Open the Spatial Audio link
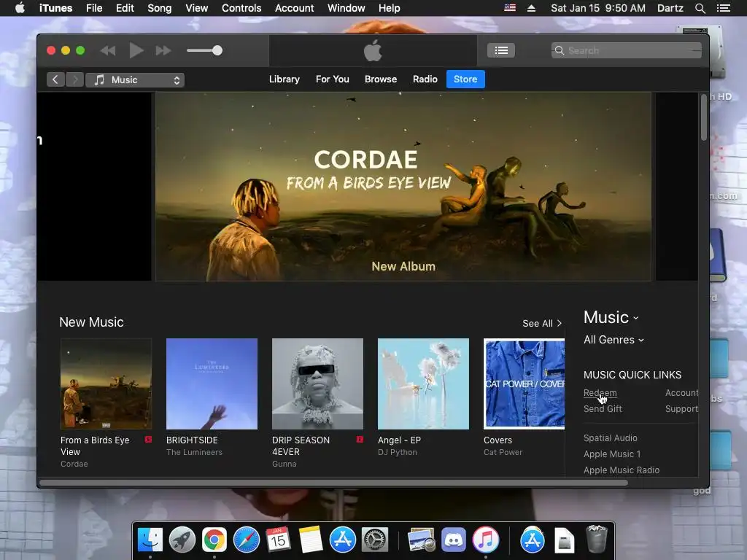Image resolution: width=747 pixels, height=560 pixels. 611,438
